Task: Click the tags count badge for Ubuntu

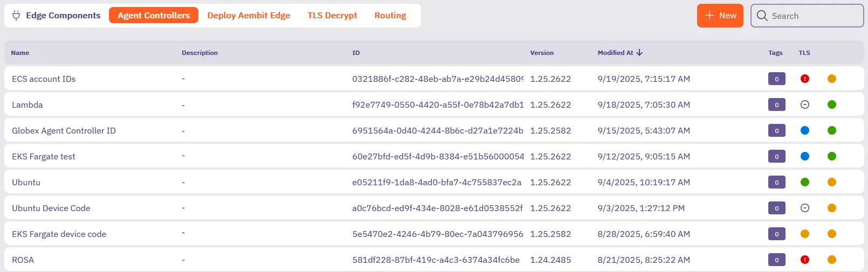Action: coord(776,182)
